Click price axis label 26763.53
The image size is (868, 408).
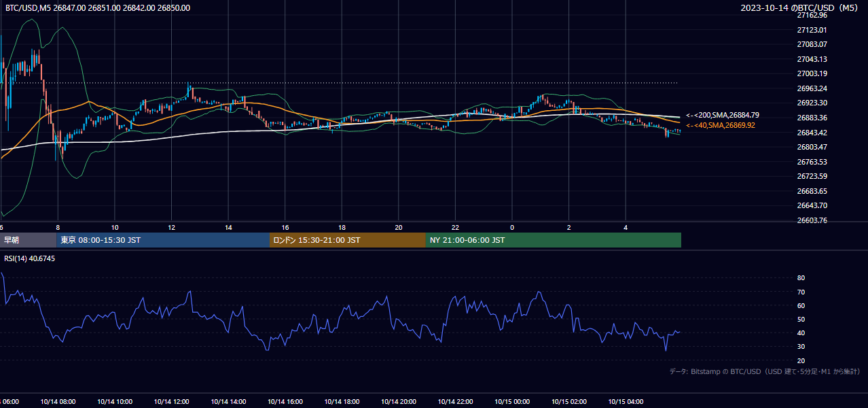(812, 162)
